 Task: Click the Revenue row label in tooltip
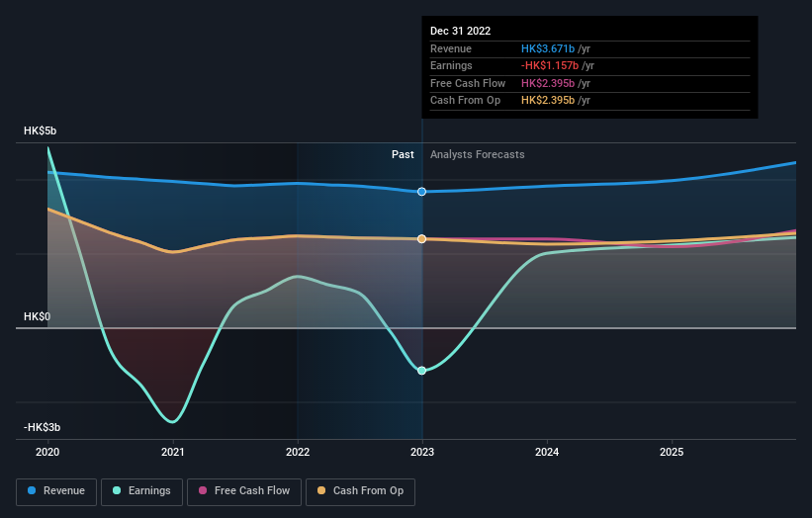click(x=451, y=48)
